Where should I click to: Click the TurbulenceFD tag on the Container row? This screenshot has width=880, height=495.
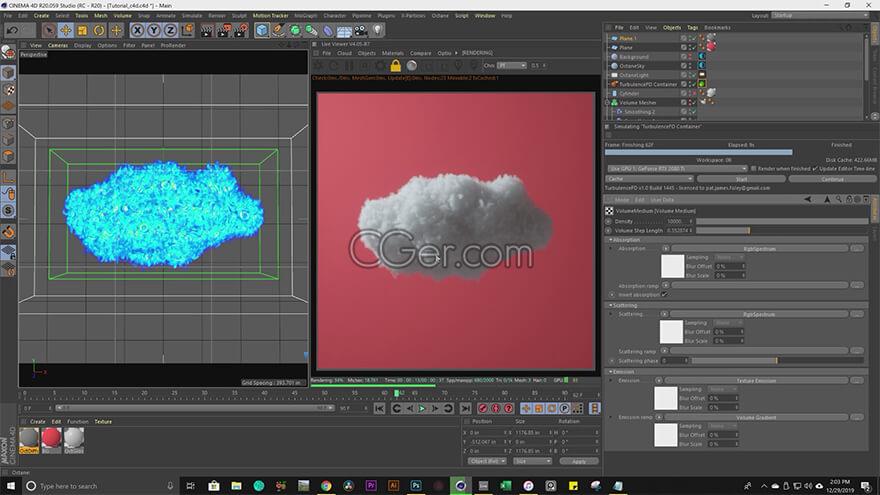point(702,84)
